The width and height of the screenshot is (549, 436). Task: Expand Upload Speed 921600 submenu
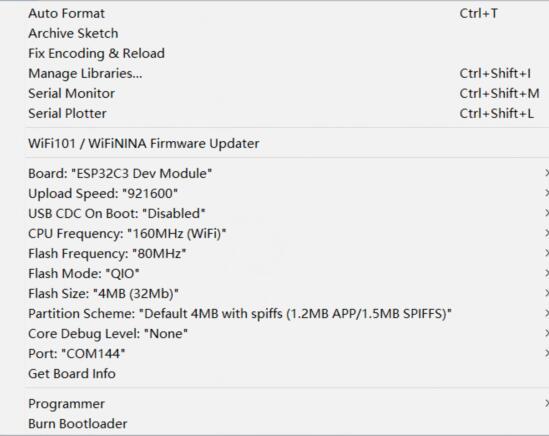pos(286,193)
